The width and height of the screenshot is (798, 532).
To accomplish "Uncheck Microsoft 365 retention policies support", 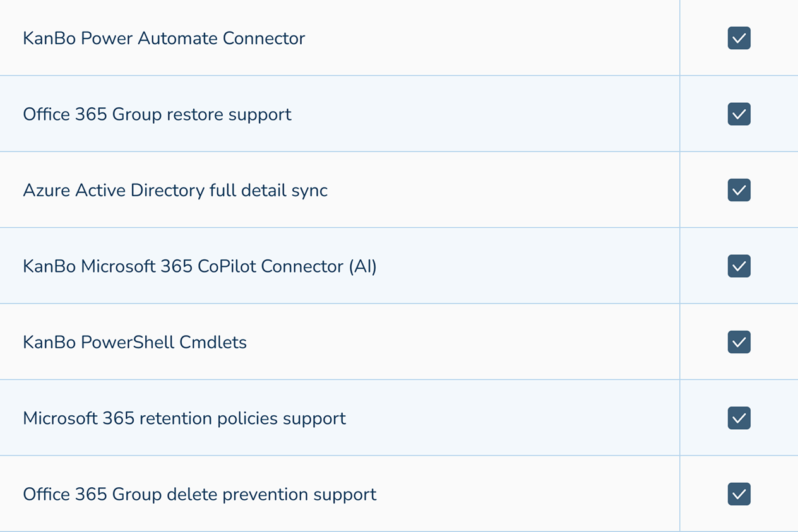I will pyautogui.click(x=739, y=418).
